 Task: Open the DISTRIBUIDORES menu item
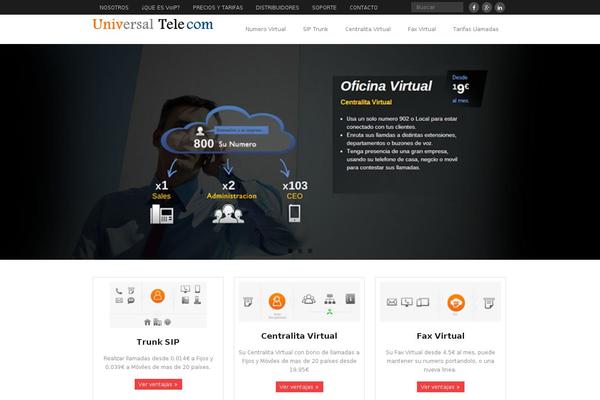click(277, 8)
